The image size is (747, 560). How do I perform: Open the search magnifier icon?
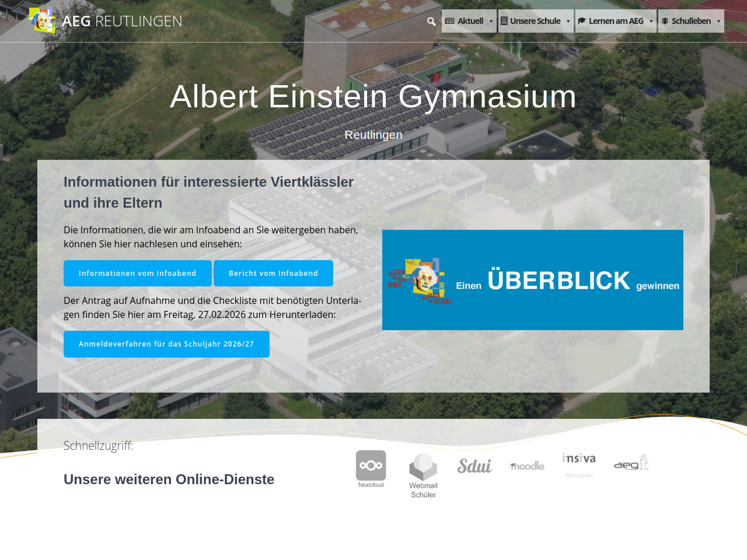(x=431, y=22)
